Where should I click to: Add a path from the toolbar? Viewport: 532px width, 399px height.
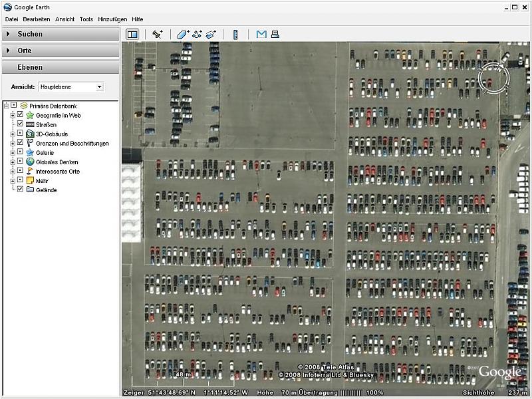(x=197, y=34)
